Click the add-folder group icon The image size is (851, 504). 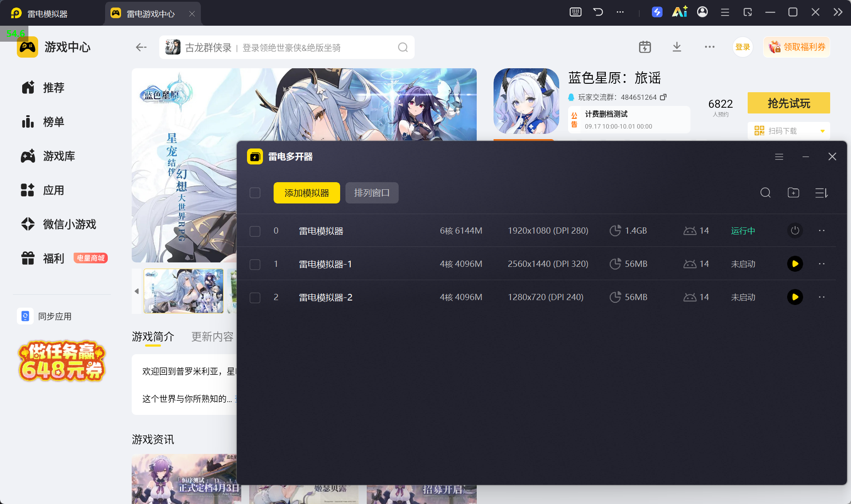[x=793, y=193]
